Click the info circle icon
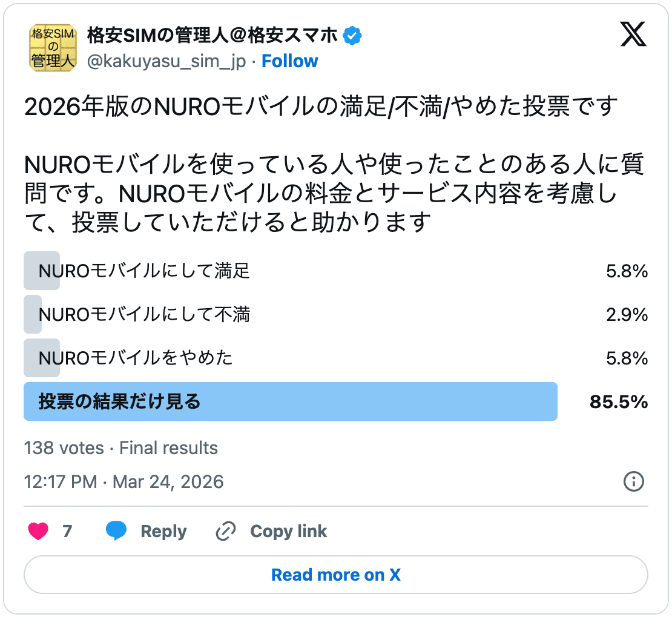Viewport: 672px width, 617px height. 633,482
